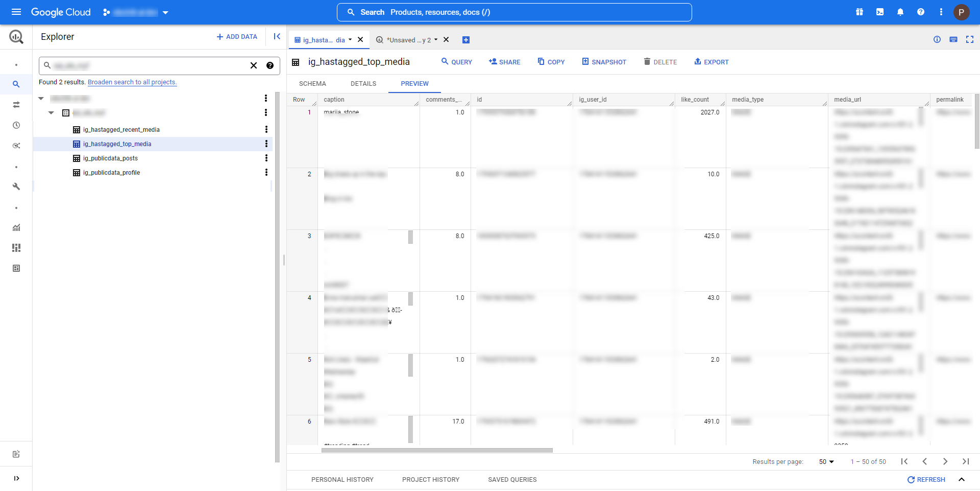This screenshot has height=491, width=980.
Task: Click the SNAPSHOT button
Action: [x=604, y=62]
